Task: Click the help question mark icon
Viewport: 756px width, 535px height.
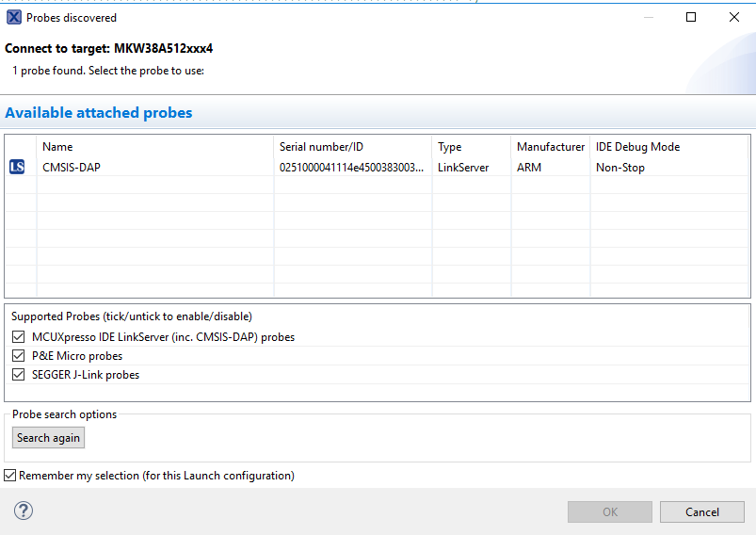Action: (x=24, y=511)
